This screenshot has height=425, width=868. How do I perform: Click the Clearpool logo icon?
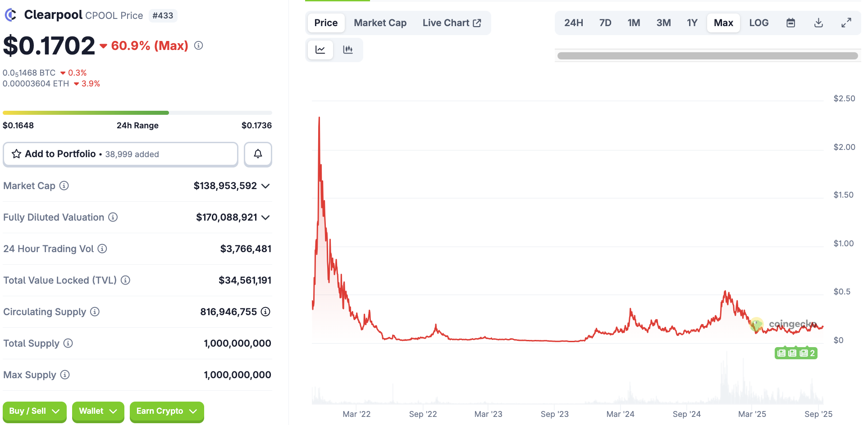pyautogui.click(x=10, y=15)
